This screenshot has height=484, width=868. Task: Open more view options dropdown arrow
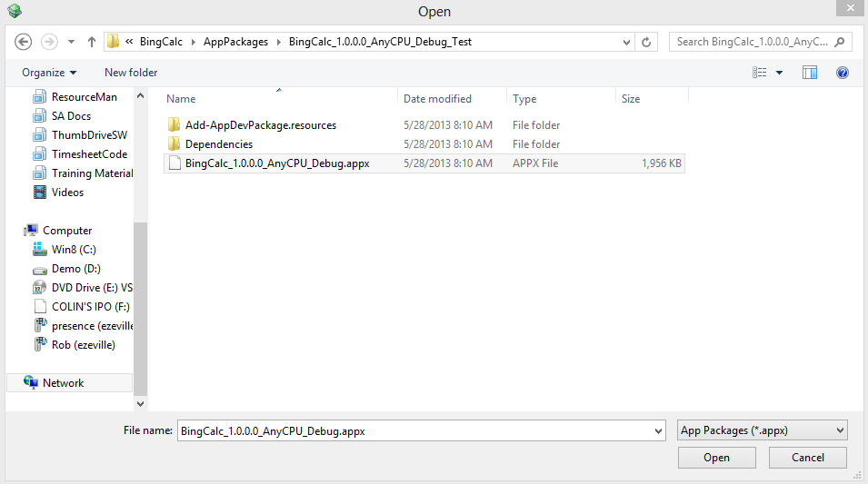(x=780, y=73)
